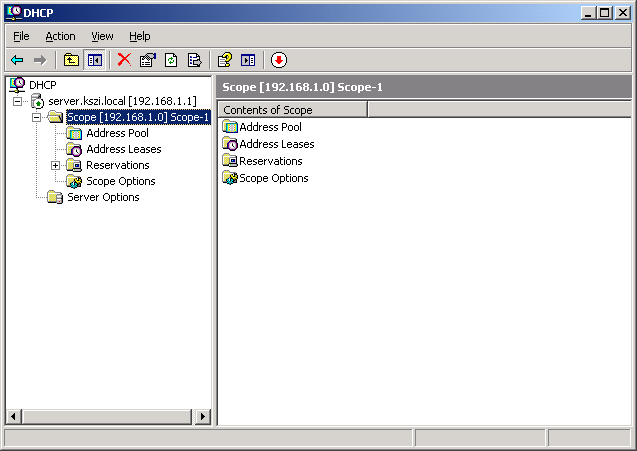This screenshot has width=637, height=451.
Task: Click Reservations icon in the contents list
Action: [x=230, y=161]
